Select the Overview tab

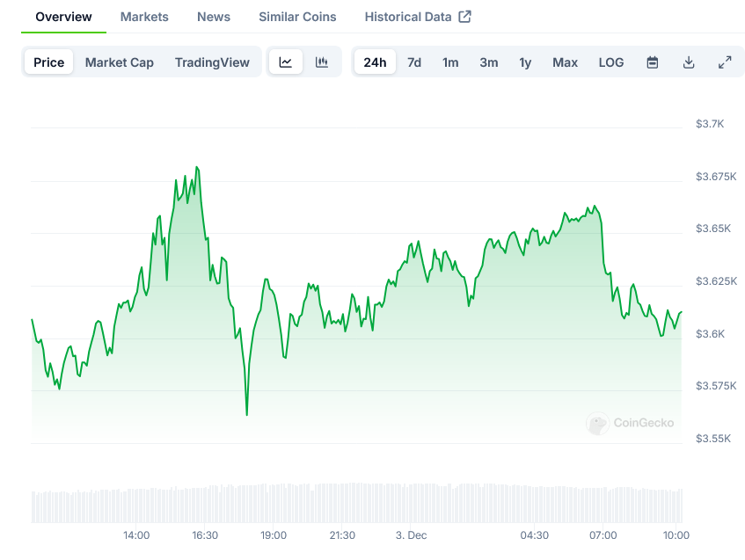pos(63,17)
